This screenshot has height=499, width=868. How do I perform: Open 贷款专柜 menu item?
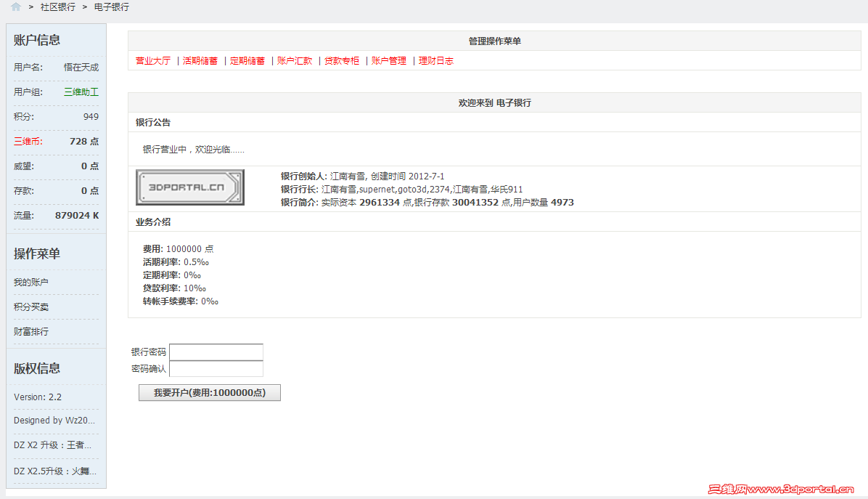pos(342,61)
